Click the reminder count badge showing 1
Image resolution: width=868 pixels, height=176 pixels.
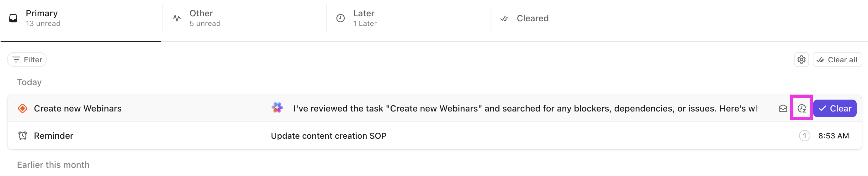[804, 136]
